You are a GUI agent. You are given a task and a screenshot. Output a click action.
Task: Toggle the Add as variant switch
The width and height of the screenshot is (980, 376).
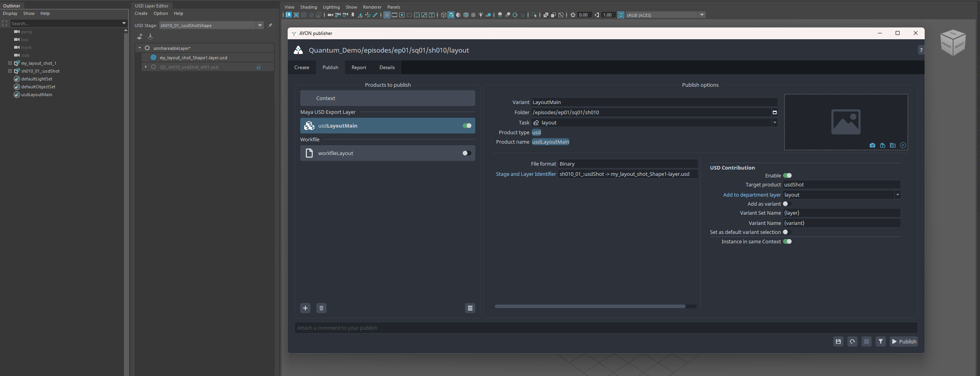786,204
